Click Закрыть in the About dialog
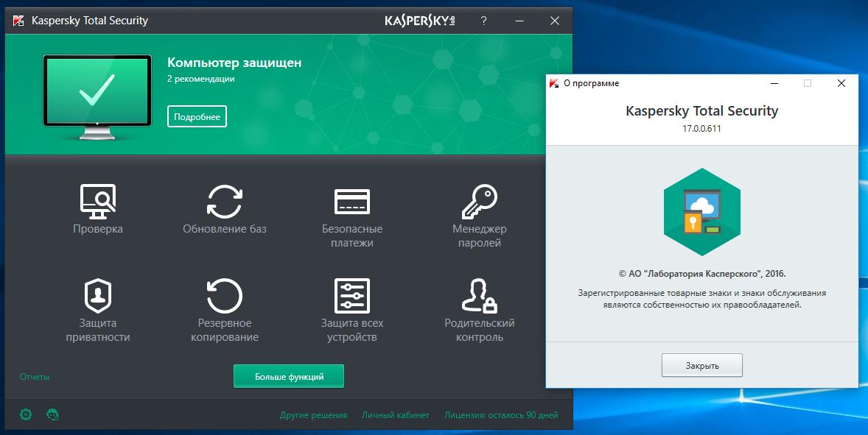 point(702,365)
